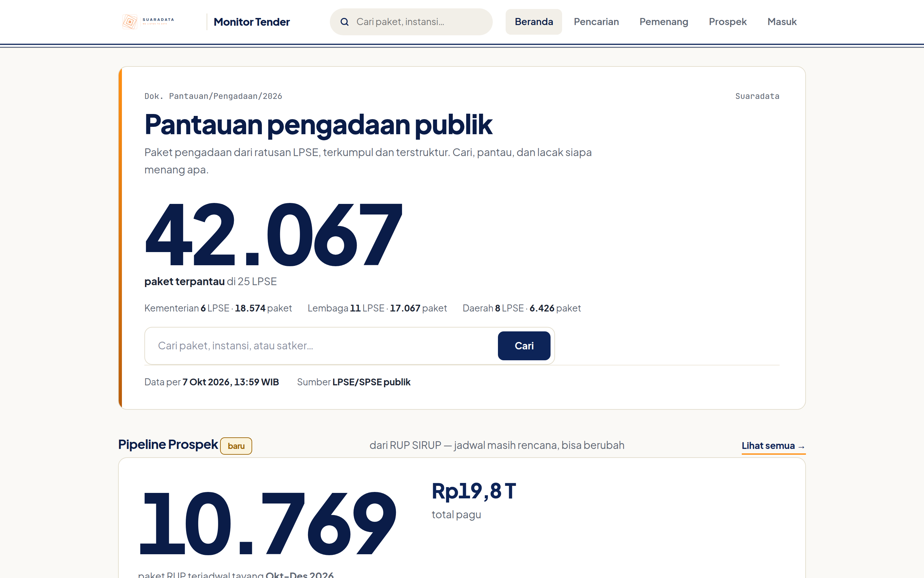
Task: Focus the header search field
Action: (x=411, y=22)
